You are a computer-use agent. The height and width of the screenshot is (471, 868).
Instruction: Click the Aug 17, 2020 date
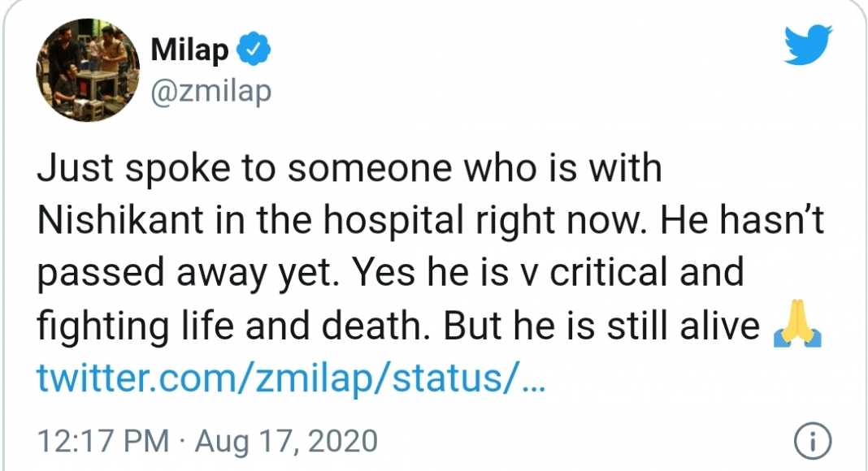click(x=286, y=443)
